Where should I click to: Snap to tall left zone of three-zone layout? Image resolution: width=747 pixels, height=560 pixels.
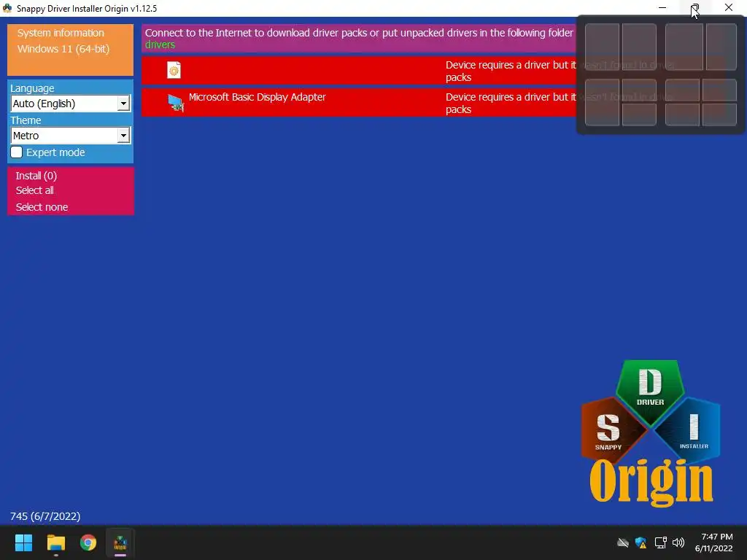(602, 102)
